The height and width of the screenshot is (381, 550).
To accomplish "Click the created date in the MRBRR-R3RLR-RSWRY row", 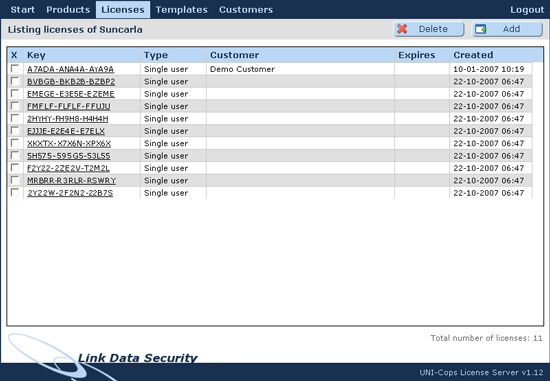I will [489, 181].
